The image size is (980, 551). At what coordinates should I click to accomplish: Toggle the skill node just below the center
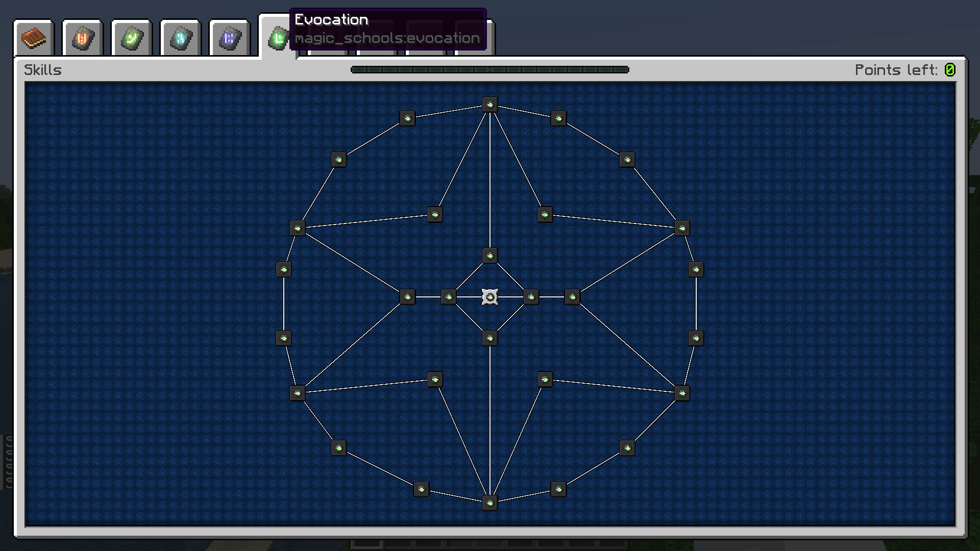click(x=489, y=337)
